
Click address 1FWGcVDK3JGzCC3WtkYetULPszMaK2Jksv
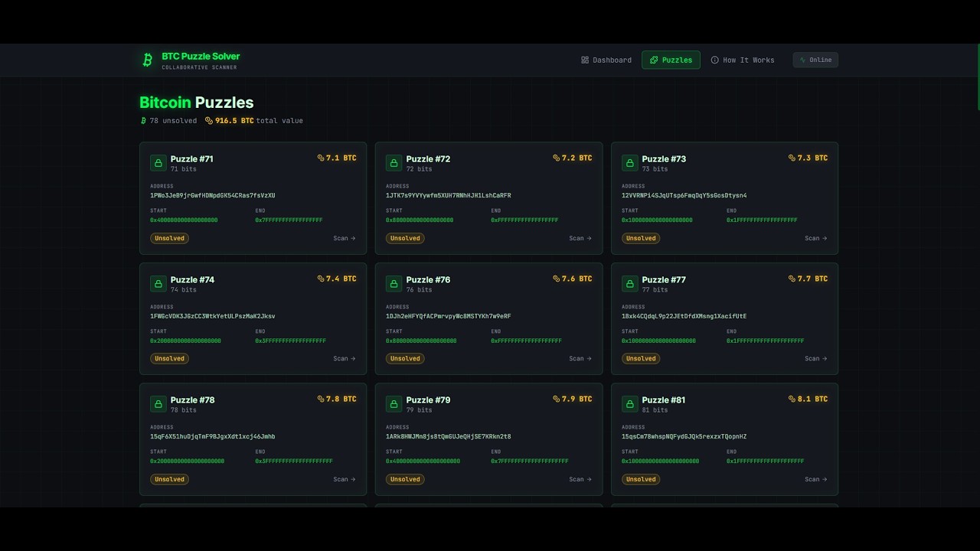(x=213, y=316)
